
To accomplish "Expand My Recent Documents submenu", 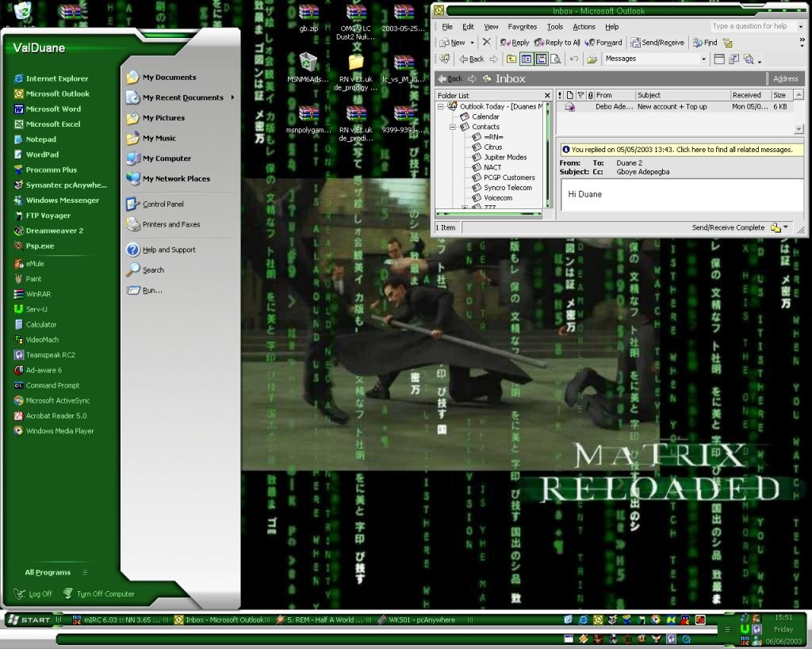I will (232, 97).
